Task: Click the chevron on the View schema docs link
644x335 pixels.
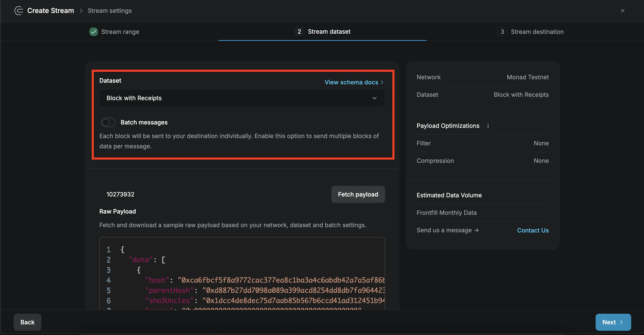Action: (382, 82)
